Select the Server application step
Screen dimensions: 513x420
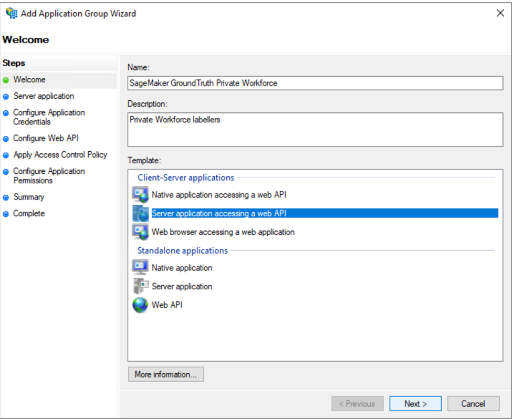coord(44,96)
